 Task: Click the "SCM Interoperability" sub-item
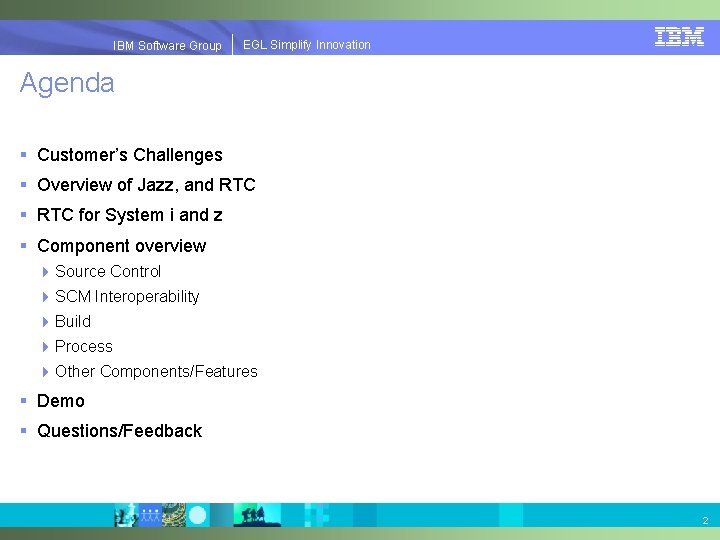pyautogui.click(x=127, y=297)
